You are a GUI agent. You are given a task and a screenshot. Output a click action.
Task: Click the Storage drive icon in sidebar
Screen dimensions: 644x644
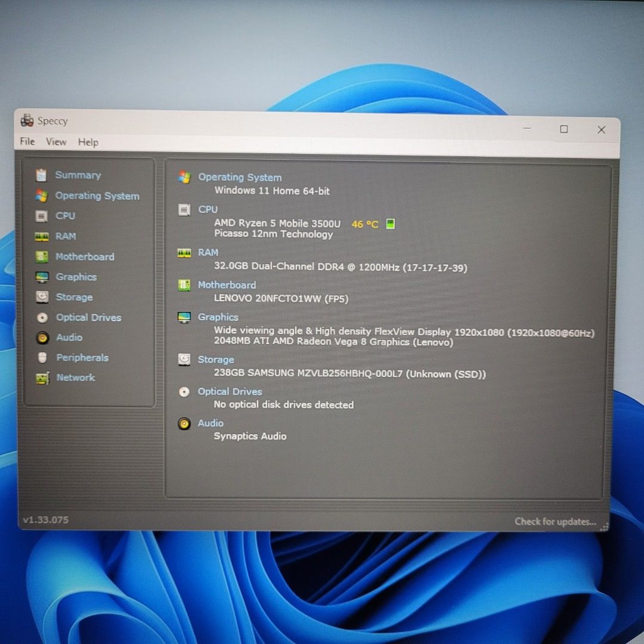coord(42,297)
